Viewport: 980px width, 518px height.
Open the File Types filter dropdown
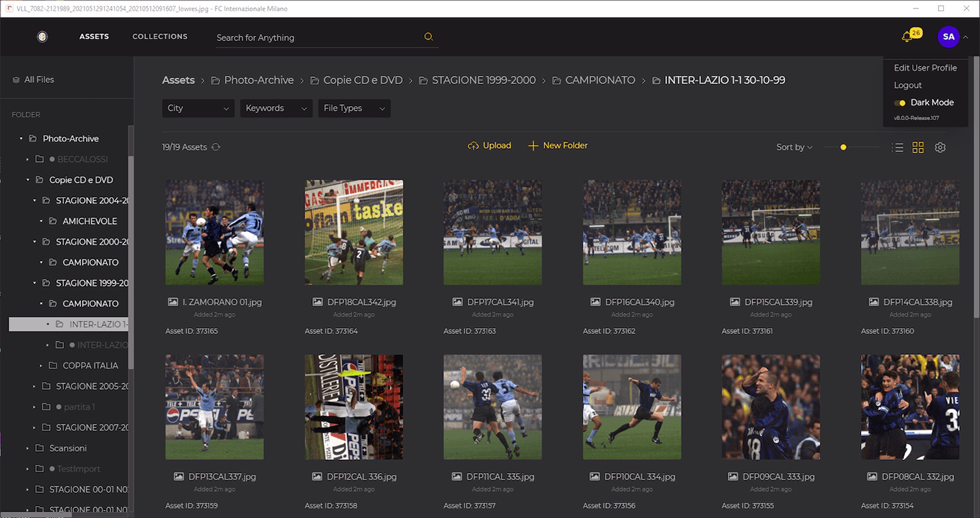click(355, 109)
